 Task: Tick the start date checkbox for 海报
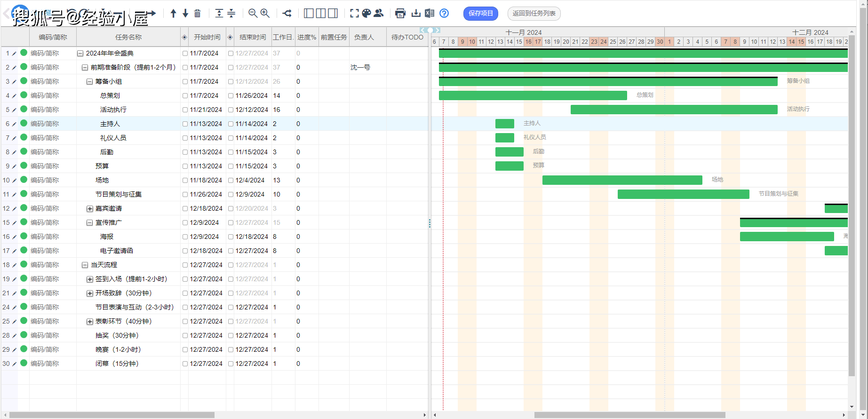[185, 237]
